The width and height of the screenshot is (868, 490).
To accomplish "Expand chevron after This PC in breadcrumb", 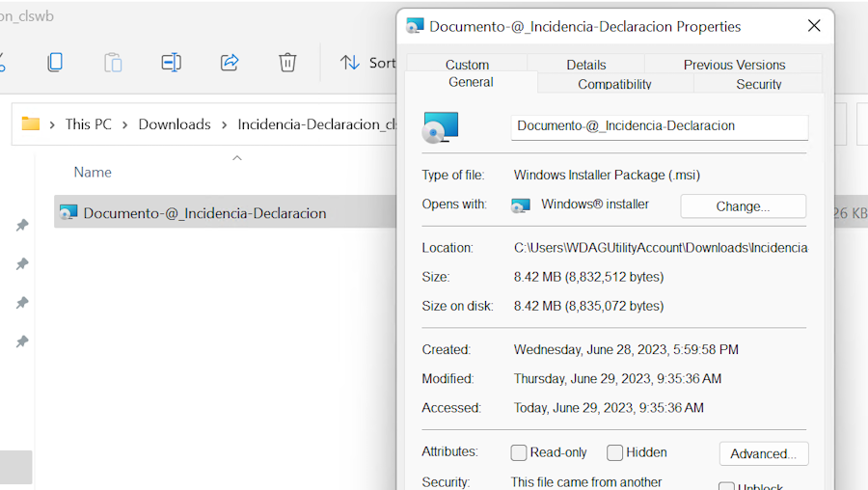I will 125,124.
